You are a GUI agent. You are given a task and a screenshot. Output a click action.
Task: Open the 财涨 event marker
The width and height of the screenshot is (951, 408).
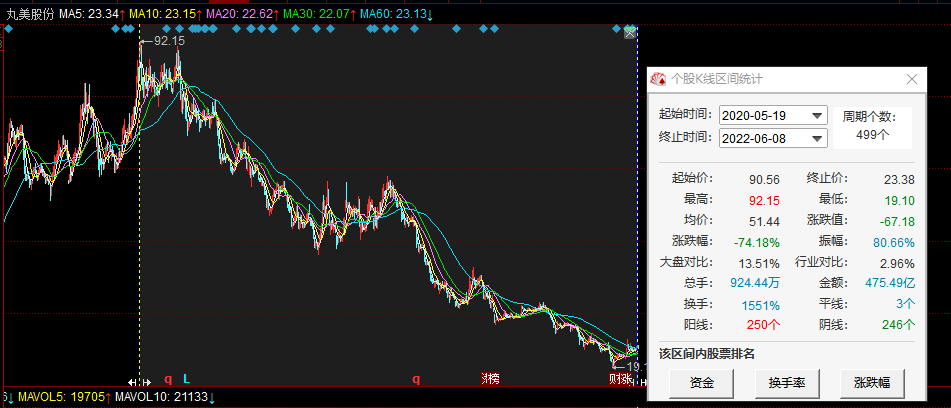pos(621,380)
